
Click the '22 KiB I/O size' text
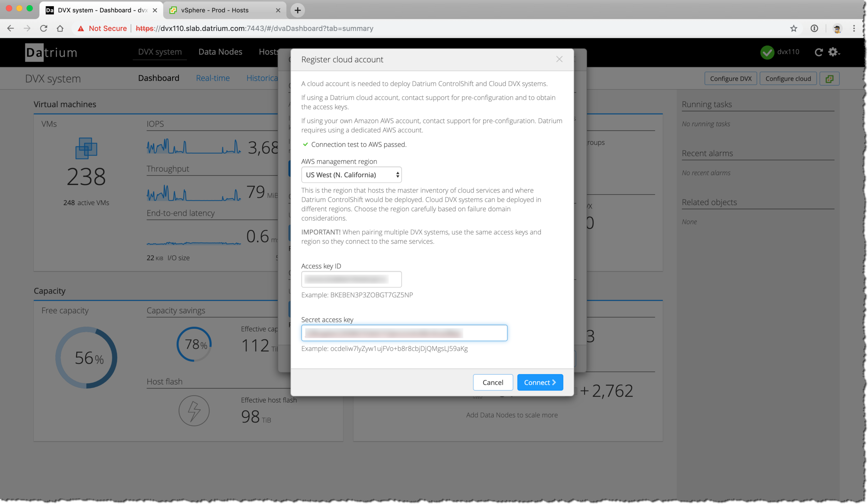tap(168, 258)
